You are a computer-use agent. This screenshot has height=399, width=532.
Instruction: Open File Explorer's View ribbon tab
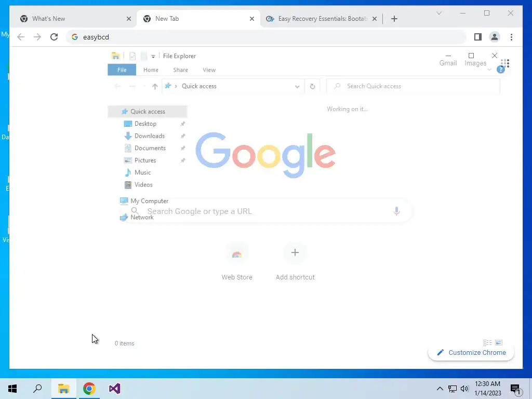209,70
